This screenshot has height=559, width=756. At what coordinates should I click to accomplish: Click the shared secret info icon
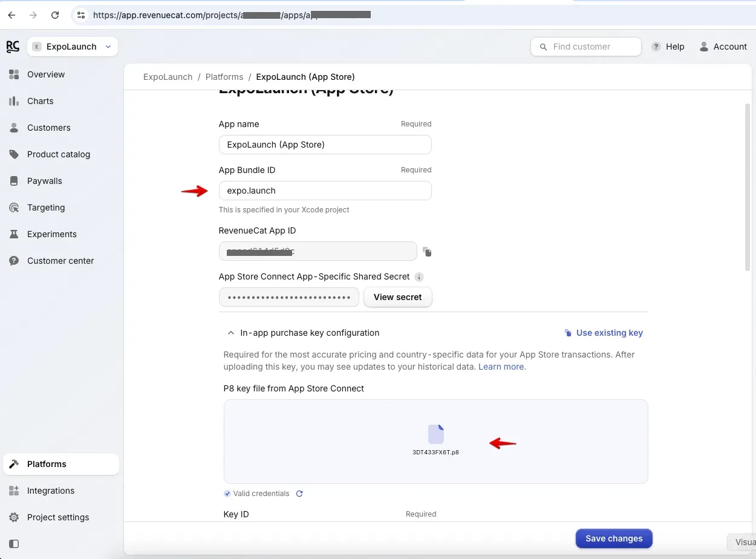(419, 276)
